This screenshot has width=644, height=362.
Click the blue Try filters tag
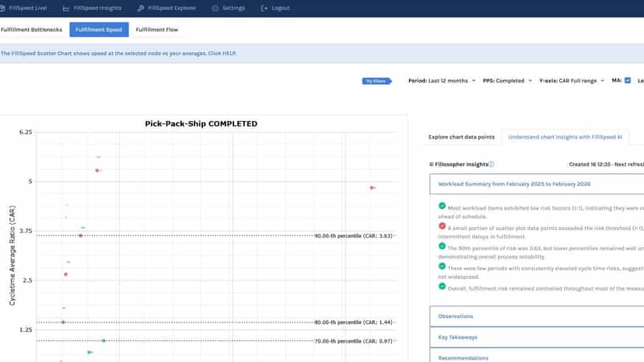(376, 81)
